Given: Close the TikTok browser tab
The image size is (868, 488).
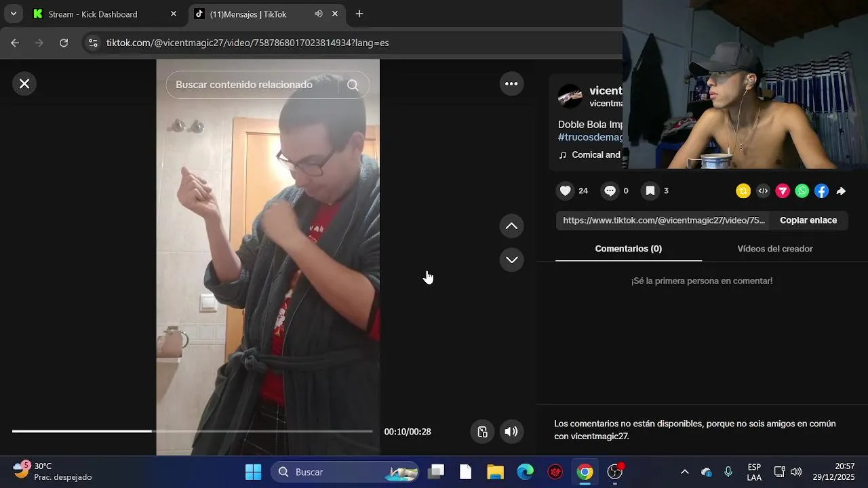Looking at the screenshot, I should [x=335, y=14].
